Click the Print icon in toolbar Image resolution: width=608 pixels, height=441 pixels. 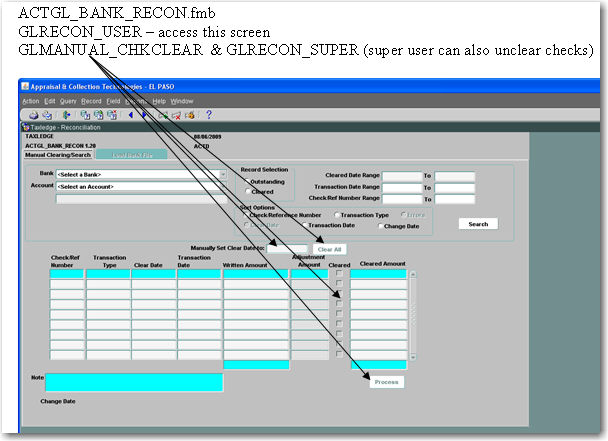click(31, 115)
